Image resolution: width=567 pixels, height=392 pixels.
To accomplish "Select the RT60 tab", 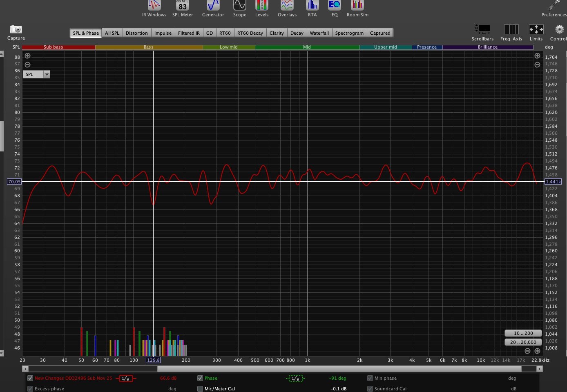I will (x=225, y=33).
